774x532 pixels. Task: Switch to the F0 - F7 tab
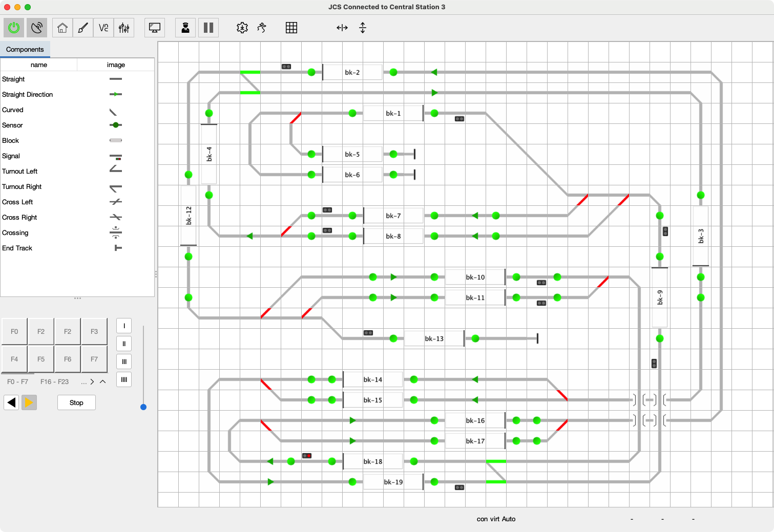click(18, 382)
